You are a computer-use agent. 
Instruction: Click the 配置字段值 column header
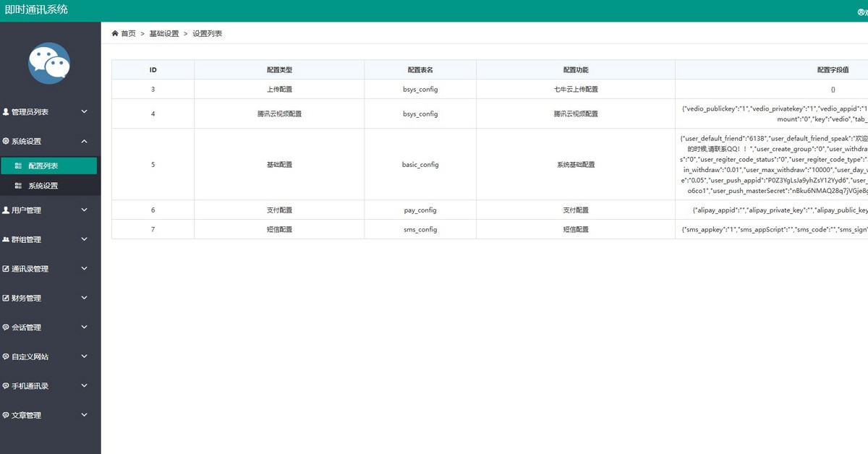click(x=833, y=70)
